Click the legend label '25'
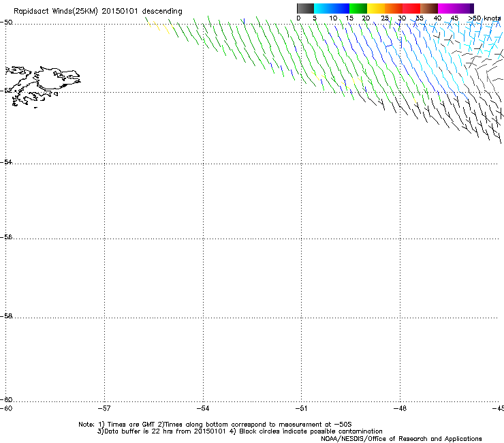Viewport: 504px width, 443px height. 385,18
